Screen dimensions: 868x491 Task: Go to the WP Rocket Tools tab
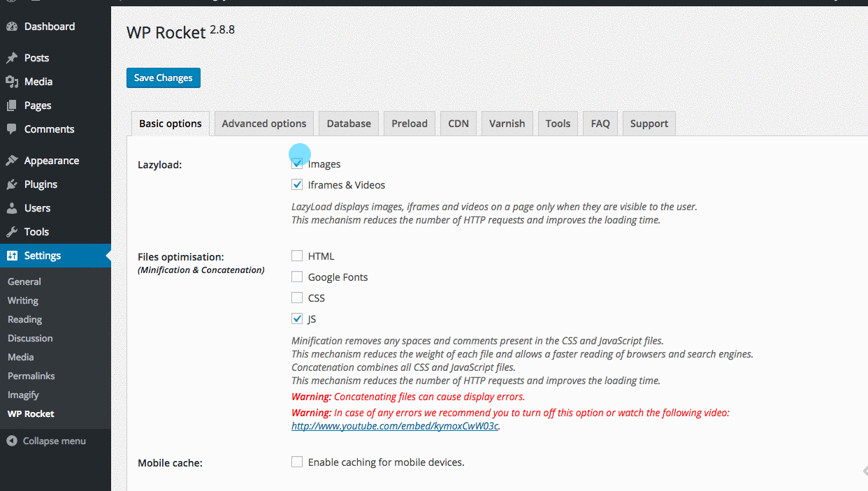pyautogui.click(x=558, y=124)
